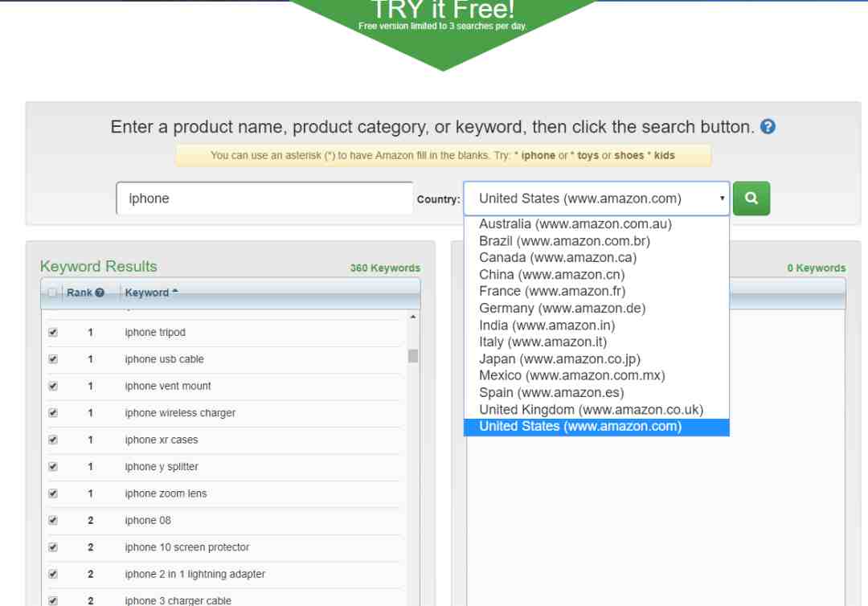Click the keyword list scrollbar thumb
The height and width of the screenshot is (606, 868).
(413, 356)
